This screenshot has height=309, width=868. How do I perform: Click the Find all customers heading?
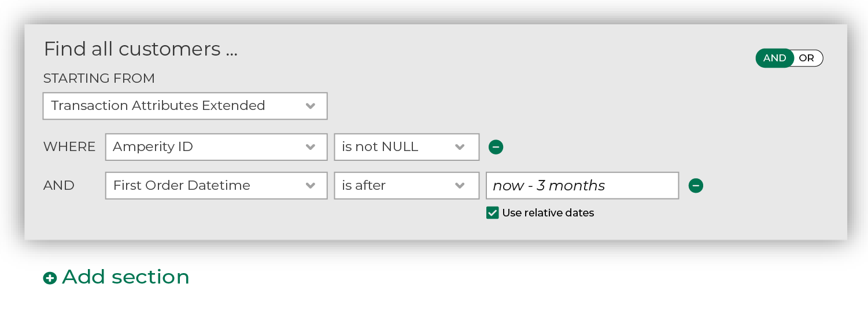(141, 49)
